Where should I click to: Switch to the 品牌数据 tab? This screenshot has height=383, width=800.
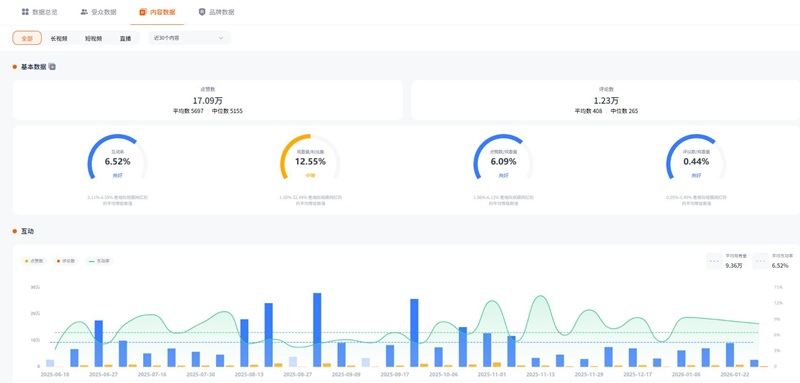point(217,12)
